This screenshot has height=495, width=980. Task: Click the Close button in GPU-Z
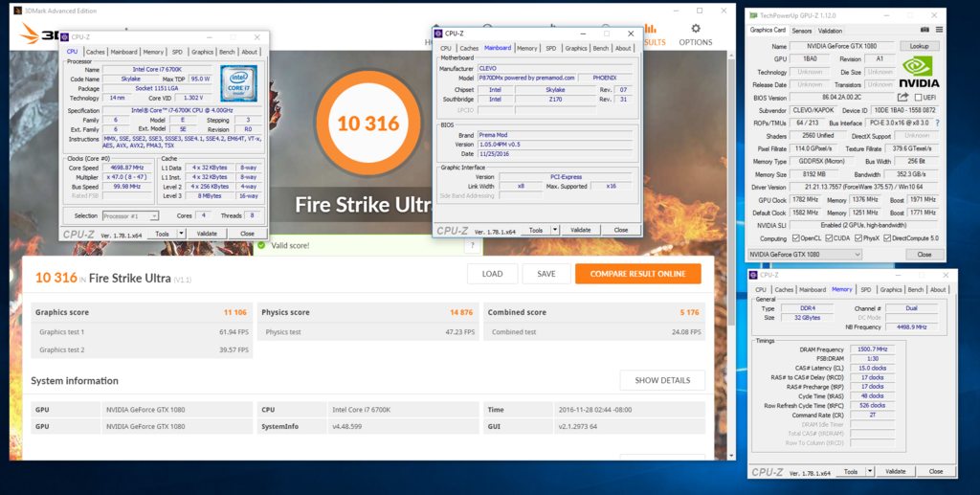point(924,255)
